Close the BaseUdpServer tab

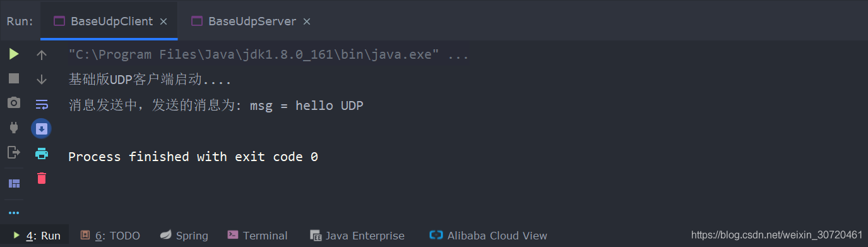[307, 21]
